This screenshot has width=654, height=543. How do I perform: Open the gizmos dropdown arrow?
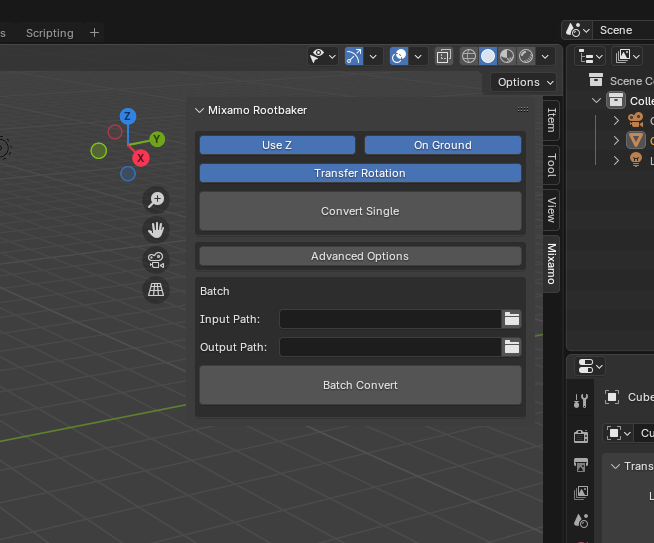click(373, 56)
